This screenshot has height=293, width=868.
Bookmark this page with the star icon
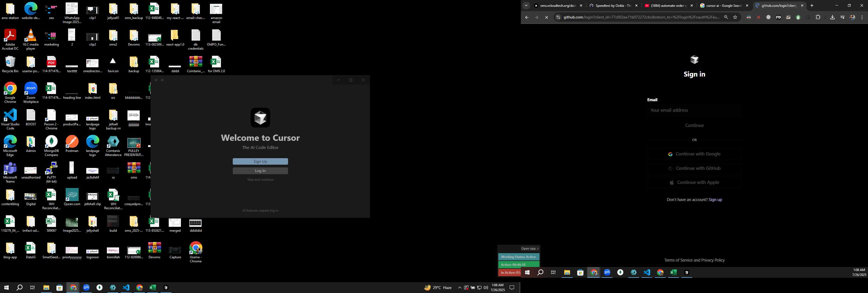[x=735, y=17]
